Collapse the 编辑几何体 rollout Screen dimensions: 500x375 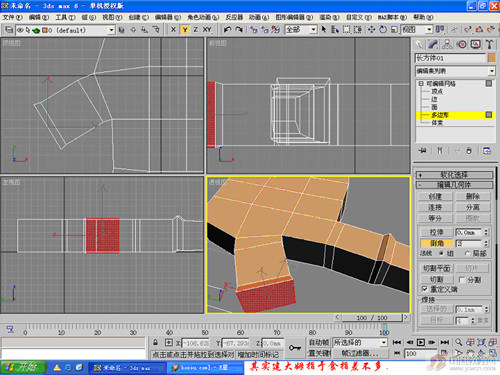tap(454, 185)
